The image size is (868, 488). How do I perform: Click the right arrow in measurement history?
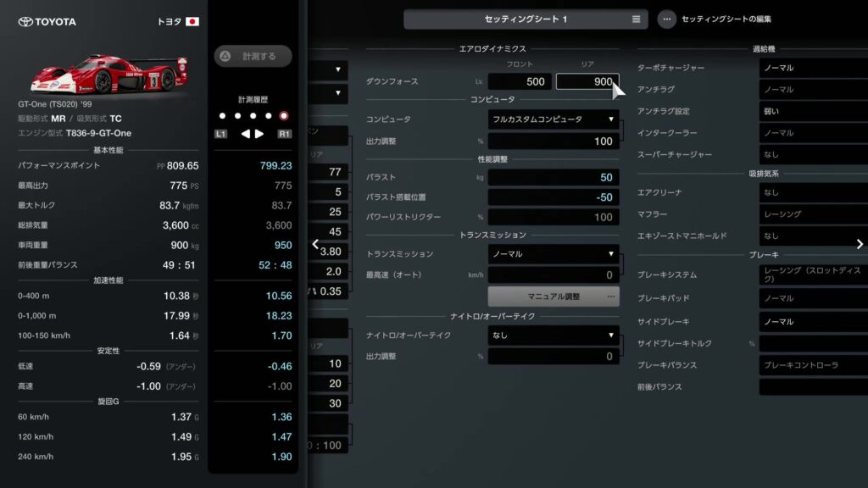(259, 134)
